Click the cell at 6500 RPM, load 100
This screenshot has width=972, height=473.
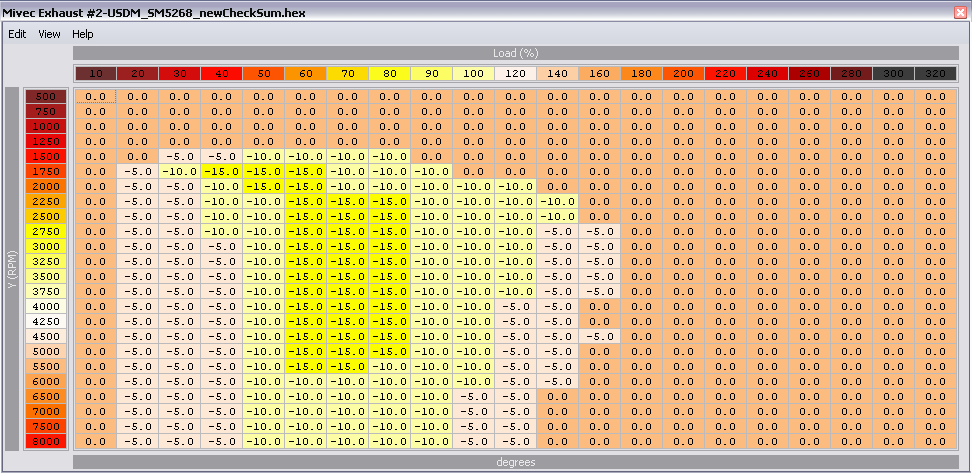tap(474, 396)
